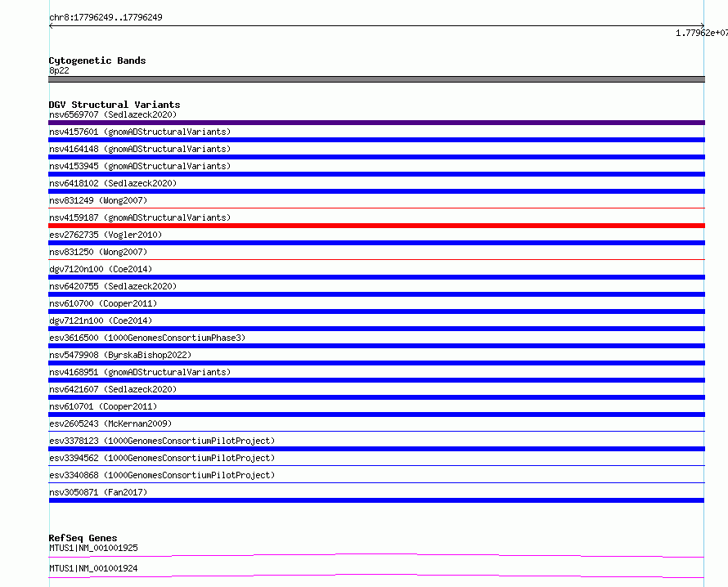Open variant nsv6418102 (Sedlazeck2020)

tap(113, 183)
